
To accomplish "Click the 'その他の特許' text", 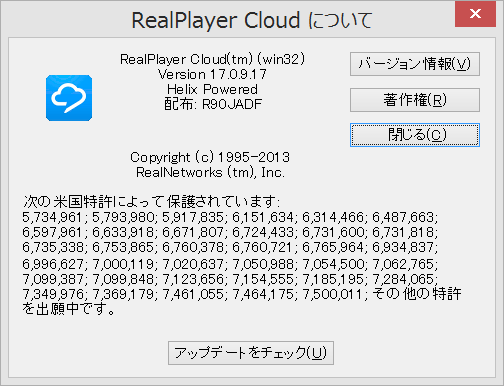I will [417, 294].
